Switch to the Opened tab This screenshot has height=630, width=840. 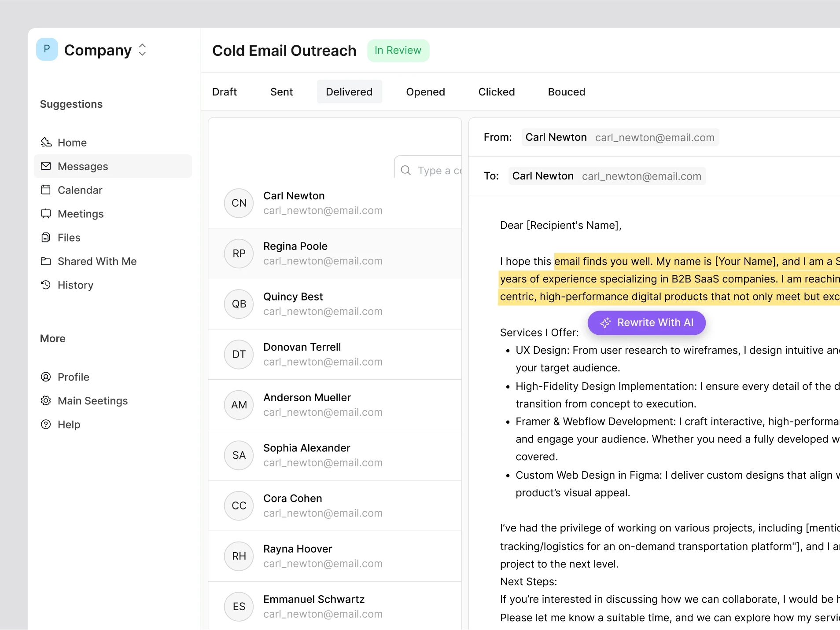point(425,92)
